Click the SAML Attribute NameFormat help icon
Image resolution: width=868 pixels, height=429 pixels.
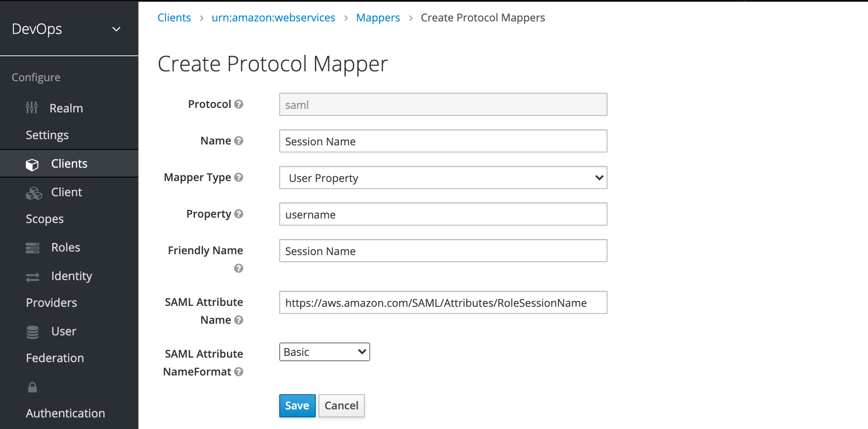coord(239,371)
